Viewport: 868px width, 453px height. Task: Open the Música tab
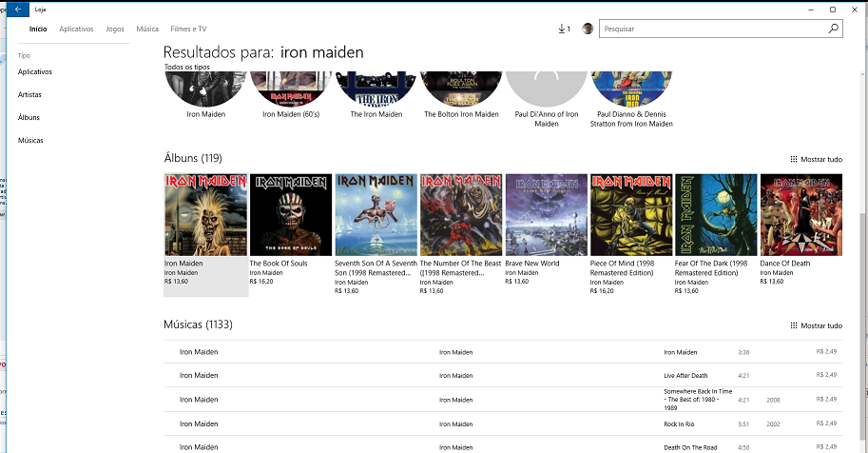(x=147, y=29)
